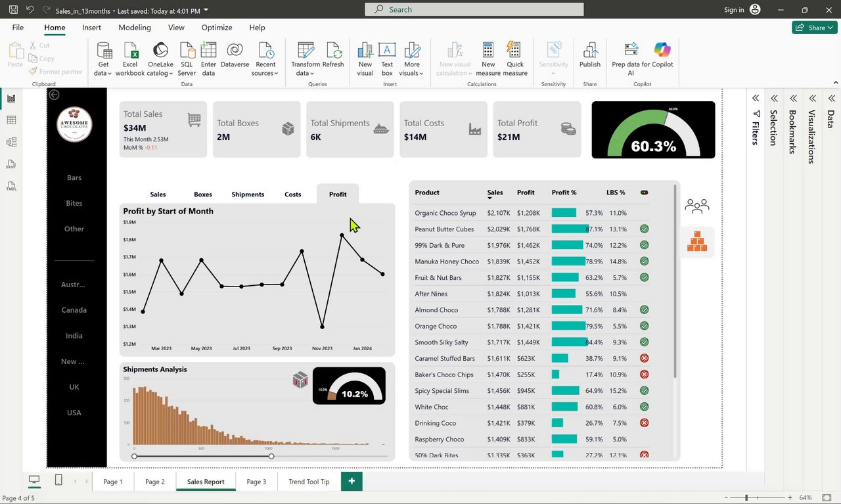841x504 pixels.
Task: Filter the report by Canada
Action: click(x=74, y=309)
